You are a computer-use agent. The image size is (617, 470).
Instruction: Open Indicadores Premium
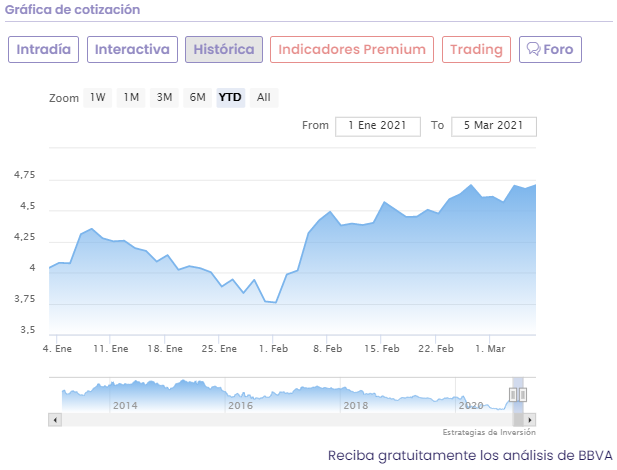351,49
